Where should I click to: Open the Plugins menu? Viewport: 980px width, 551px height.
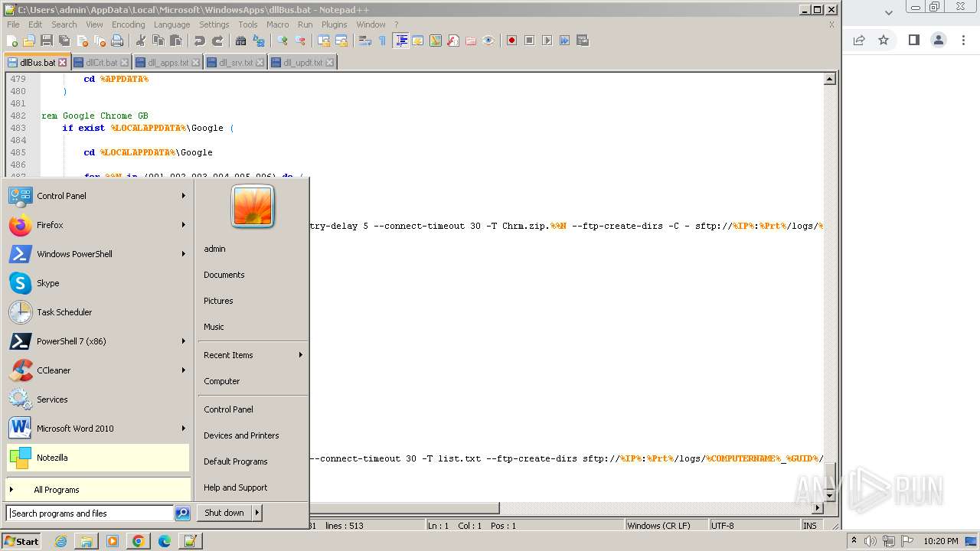pos(334,24)
